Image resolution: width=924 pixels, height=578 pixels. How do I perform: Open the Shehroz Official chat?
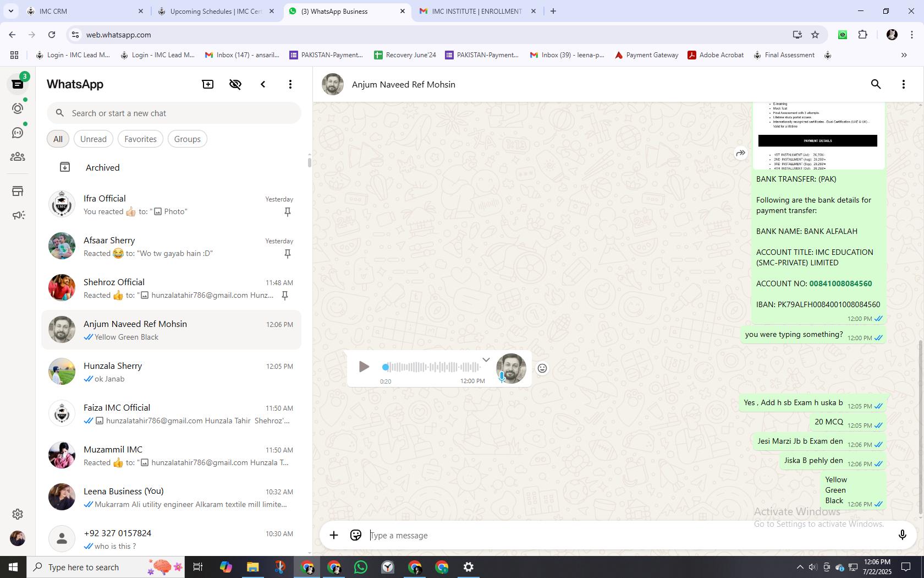pos(171,288)
